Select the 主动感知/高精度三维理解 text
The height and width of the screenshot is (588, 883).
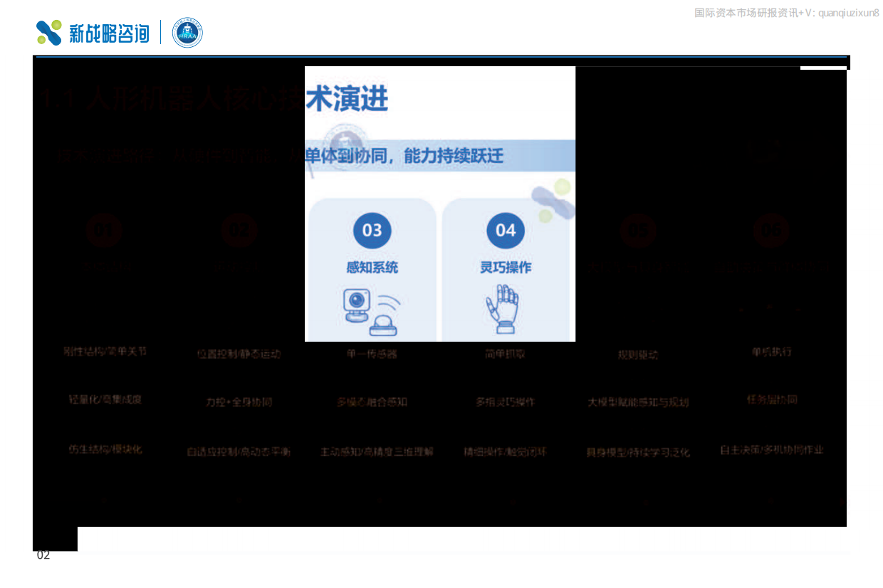pos(377,451)
